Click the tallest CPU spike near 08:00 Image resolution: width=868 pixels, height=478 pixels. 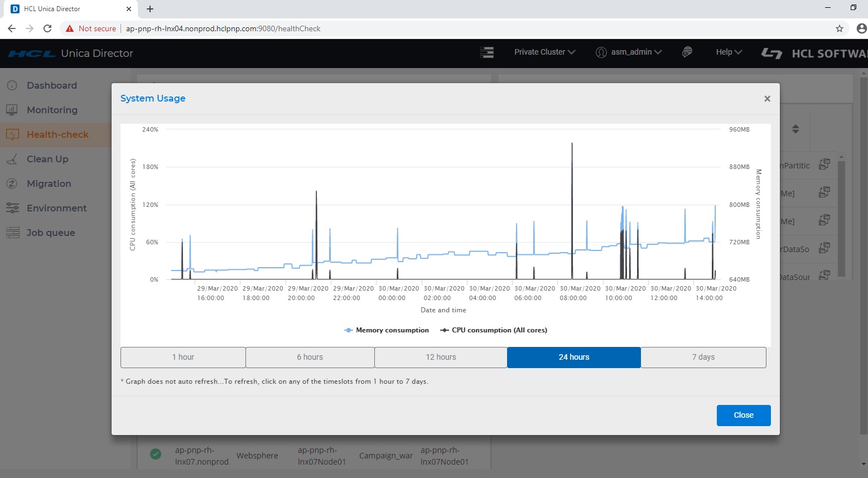tap(572, 167)
